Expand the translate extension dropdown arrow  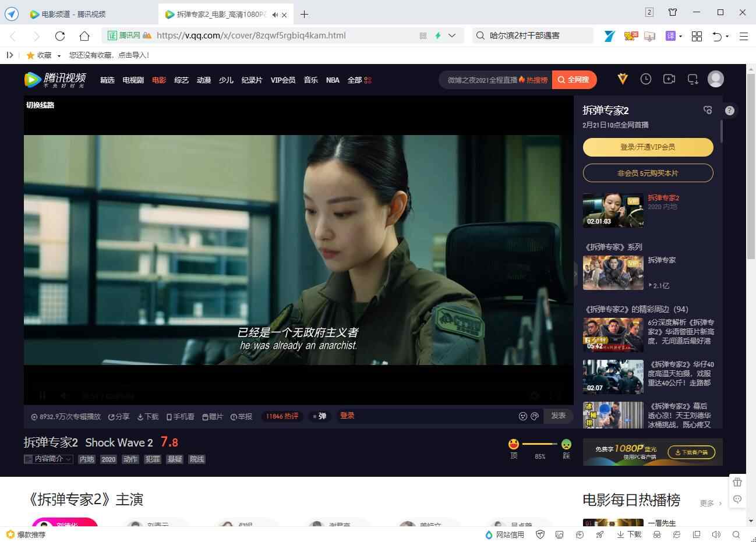coord(680,36)
